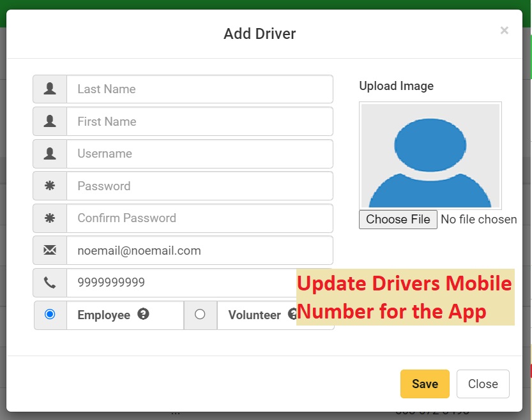Click the asterisk icon beside Confirm Password
Image resolution: width=532 pixels, height=420 pixels.
click(x=50, y=218)
